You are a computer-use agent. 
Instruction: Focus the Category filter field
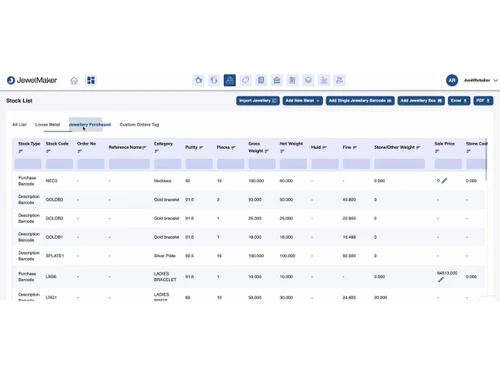(167, 164)
